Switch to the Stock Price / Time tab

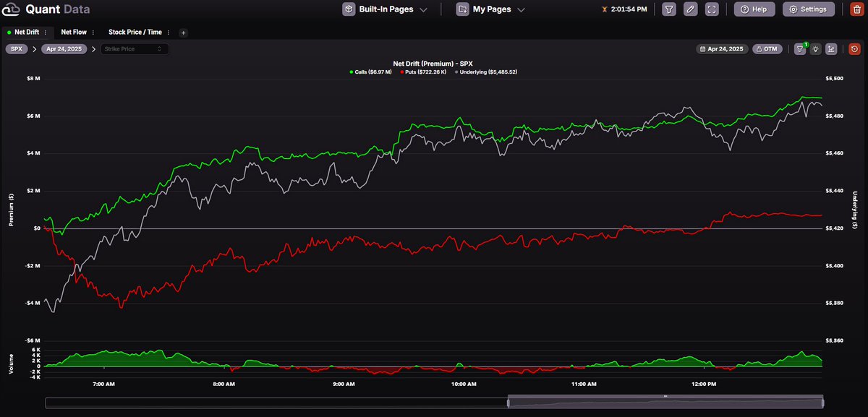pyautogui.click(x=135, y=33)
